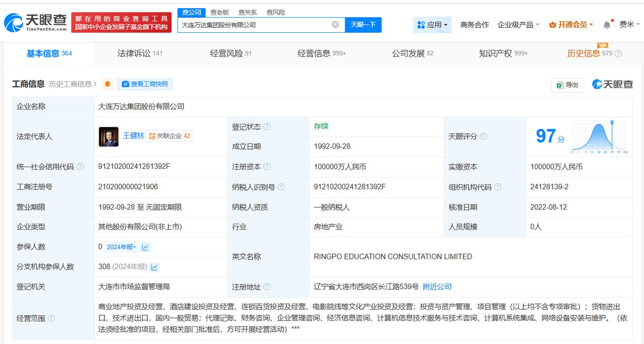644x344 pixels.
Task: Select the 查公司 search tab
Action: tap(192, 12)
